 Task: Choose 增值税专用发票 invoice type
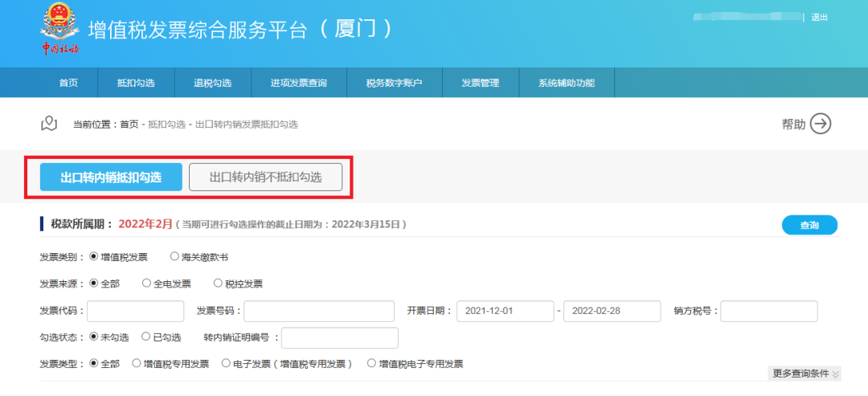[x=137, y=364]
